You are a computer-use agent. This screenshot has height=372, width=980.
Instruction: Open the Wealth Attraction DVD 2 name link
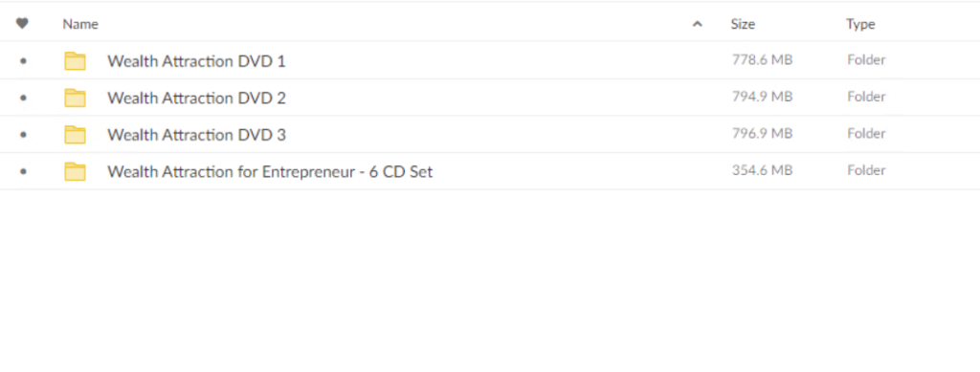[x=196, y=98]
